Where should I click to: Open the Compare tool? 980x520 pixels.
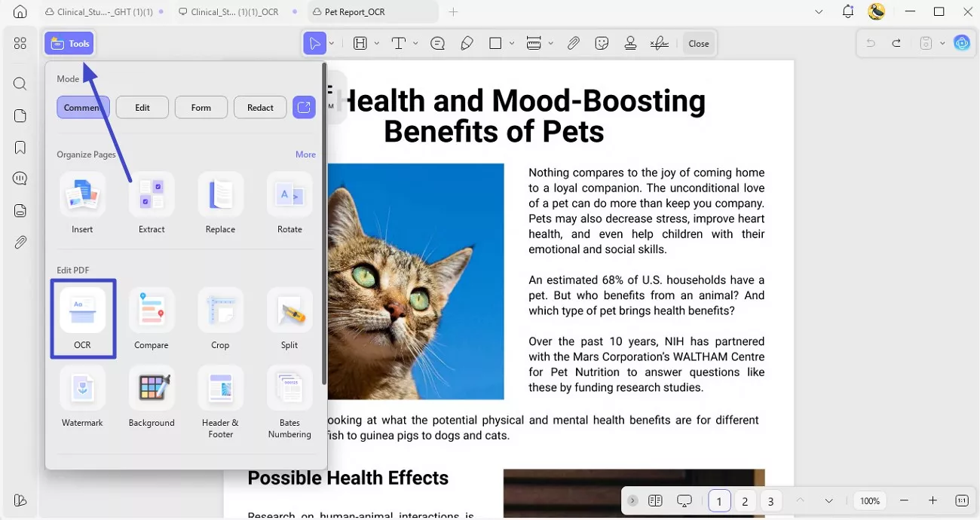pyautogui.click(x=152, y=319)
